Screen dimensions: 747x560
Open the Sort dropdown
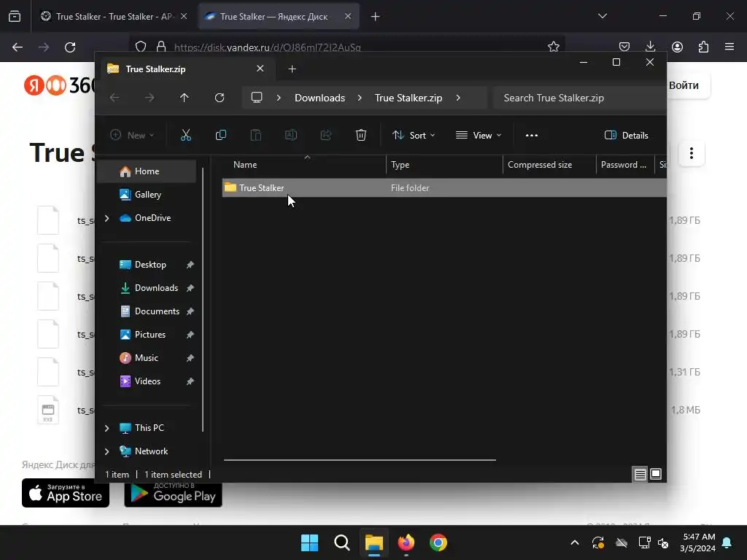(414, 135)
